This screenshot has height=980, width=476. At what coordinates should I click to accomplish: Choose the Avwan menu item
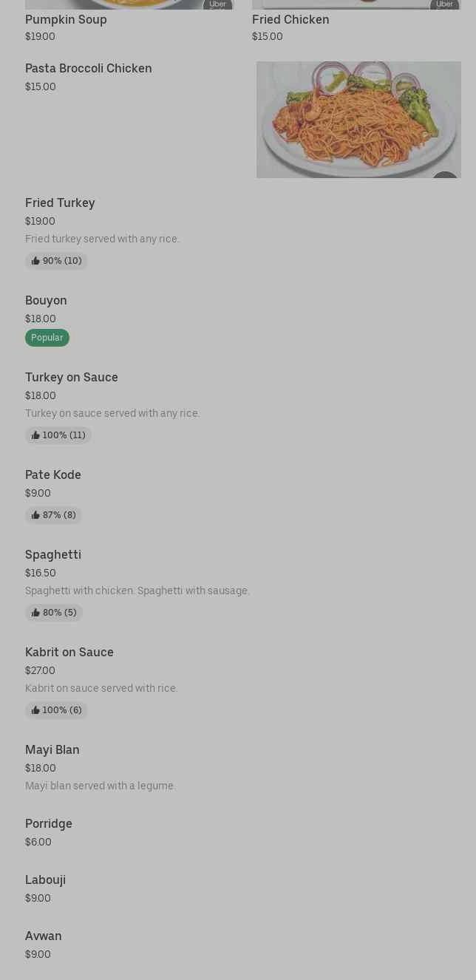[x=44, y=936]
